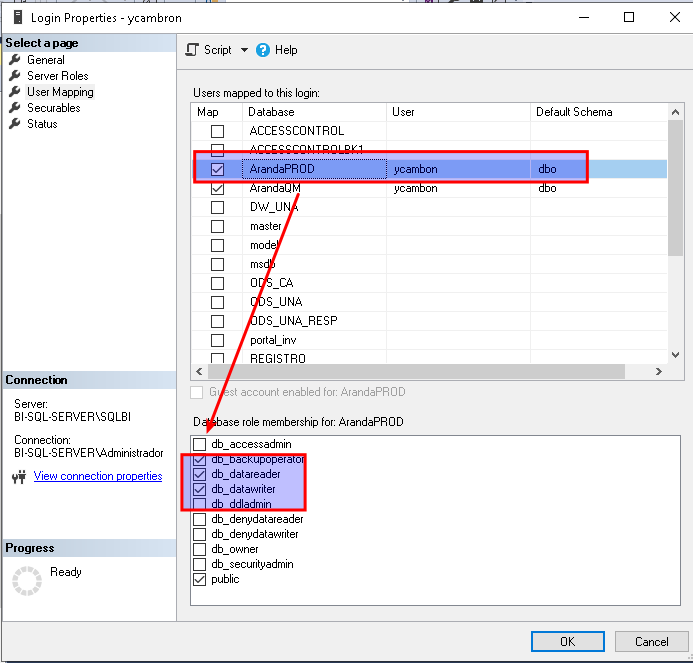Open the Script dropdown arrow
The image size is (693, 663).
pos(243,50)
